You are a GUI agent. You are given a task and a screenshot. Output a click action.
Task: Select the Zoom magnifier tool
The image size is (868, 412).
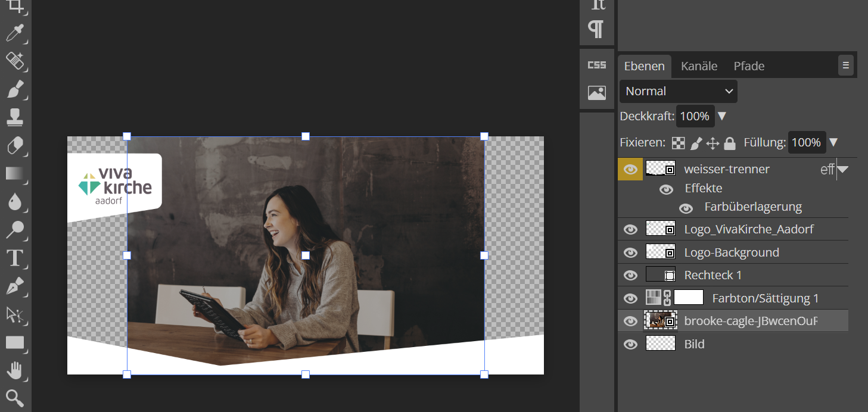[x=14, y=398]
